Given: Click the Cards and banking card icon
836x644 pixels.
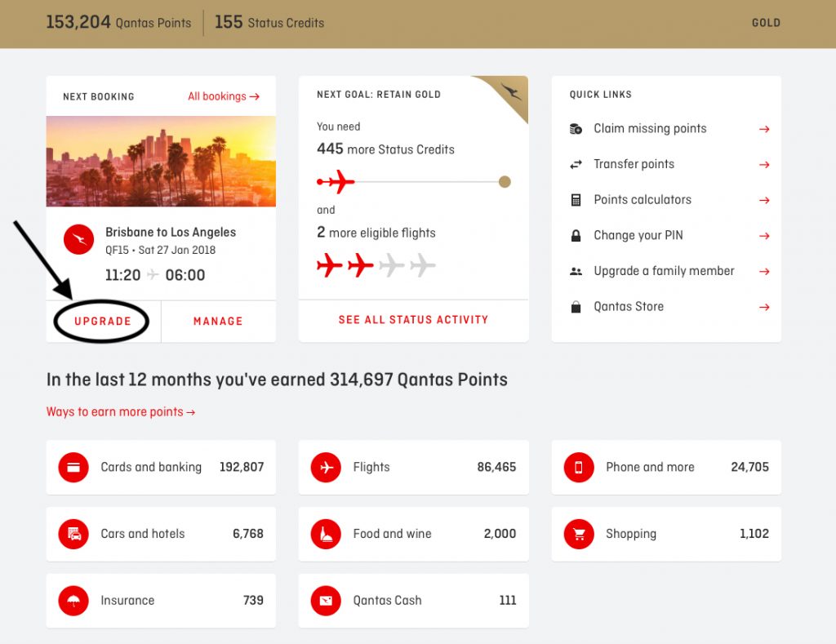Looking at the screenshot, I should [x=73, y=468].
